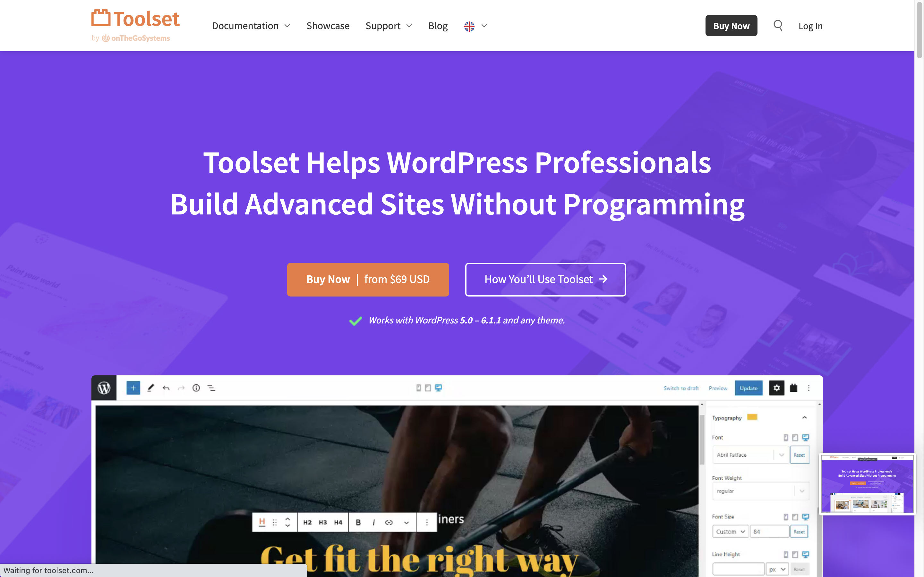The image size is (924, 577).
Task: Open the Showcase menu item
Action: [x=328, y=26]
